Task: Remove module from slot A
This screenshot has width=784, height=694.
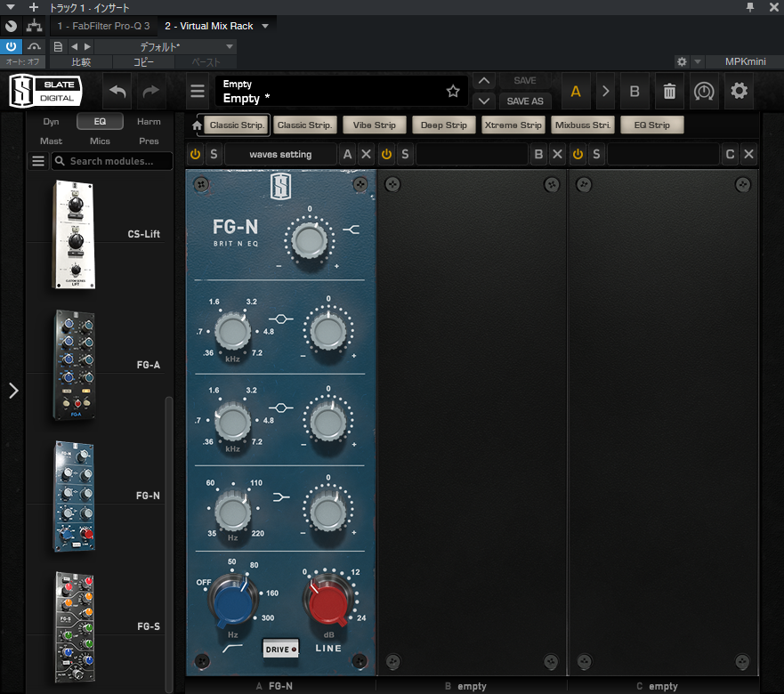Action: click(x=367, y=154)
